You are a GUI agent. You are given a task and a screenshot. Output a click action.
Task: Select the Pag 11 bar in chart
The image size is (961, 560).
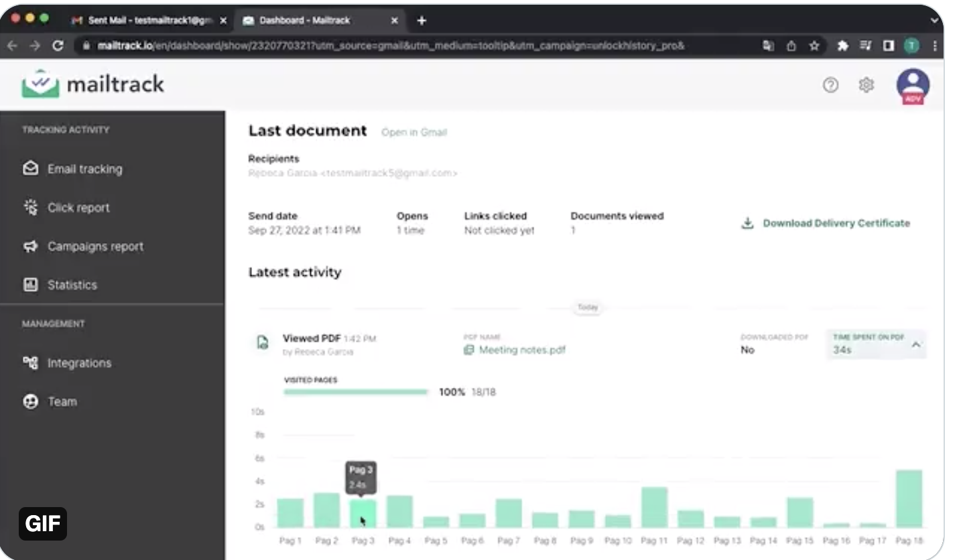click(654, 507)
